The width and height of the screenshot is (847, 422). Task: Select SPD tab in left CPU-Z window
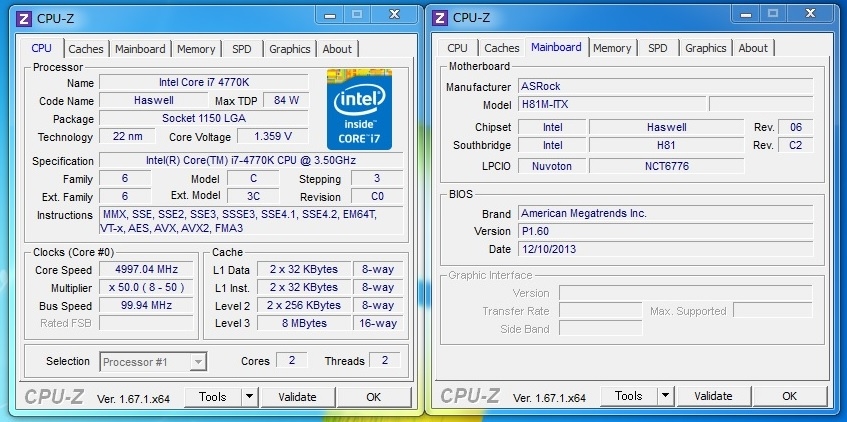(x=242, y=49)
